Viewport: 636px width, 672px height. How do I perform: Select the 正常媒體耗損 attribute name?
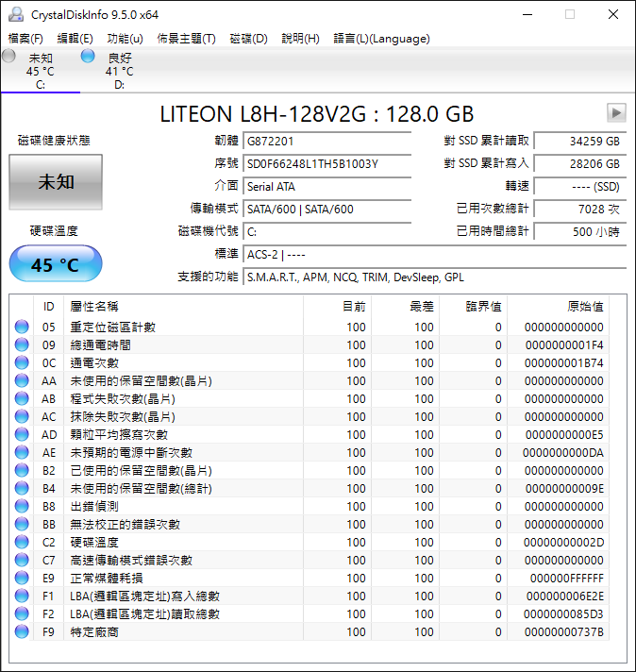(x=107, y=579)
